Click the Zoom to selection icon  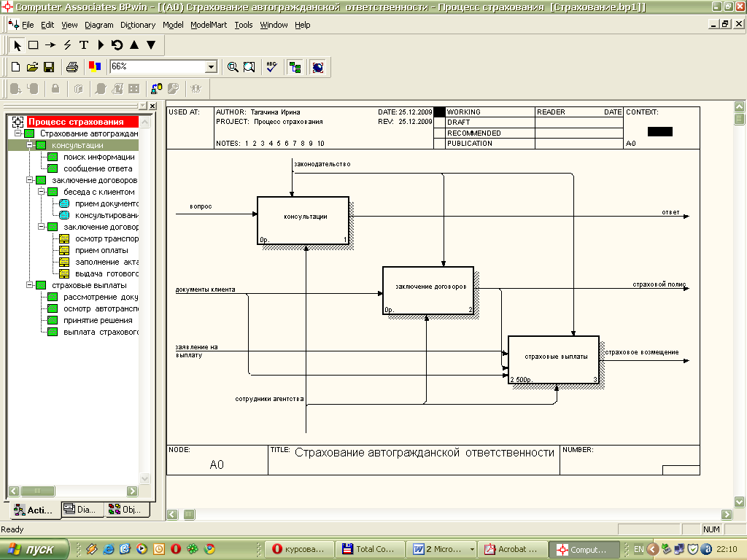[249, 67]
